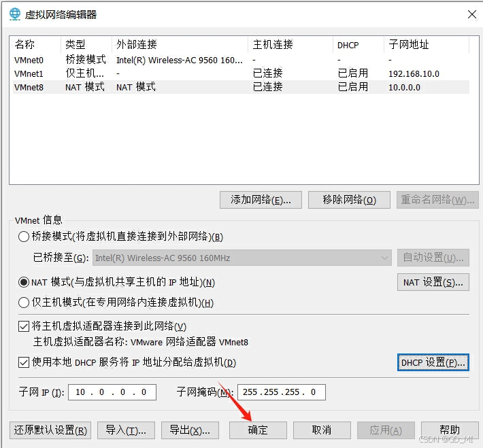Click 已连接 host cell in VMnet1 row
Screen dimensions: 483x448
(267, 73)
